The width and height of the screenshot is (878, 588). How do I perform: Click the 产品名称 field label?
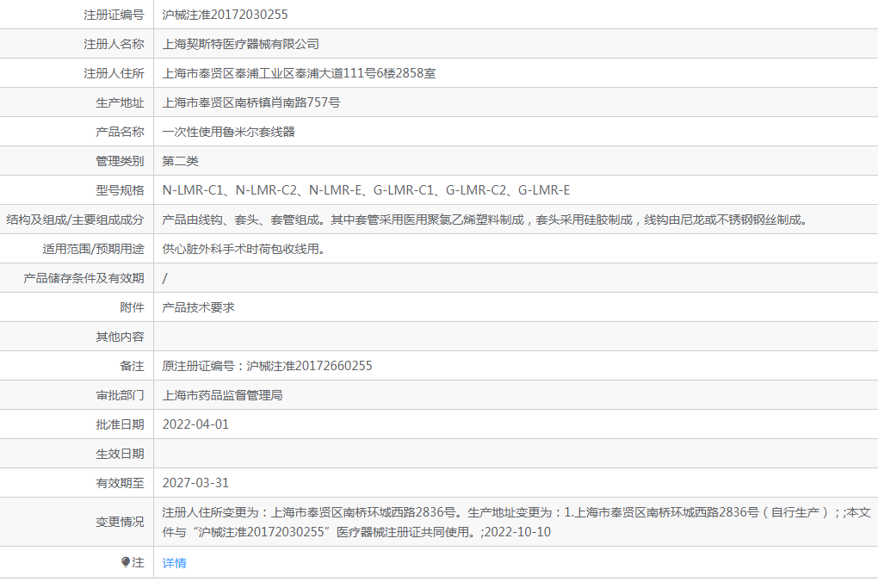point(120,132)
